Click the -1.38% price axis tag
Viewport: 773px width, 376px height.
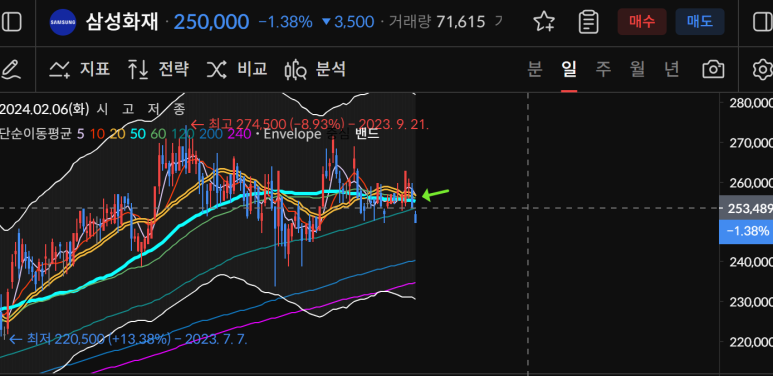pos(746,231)
